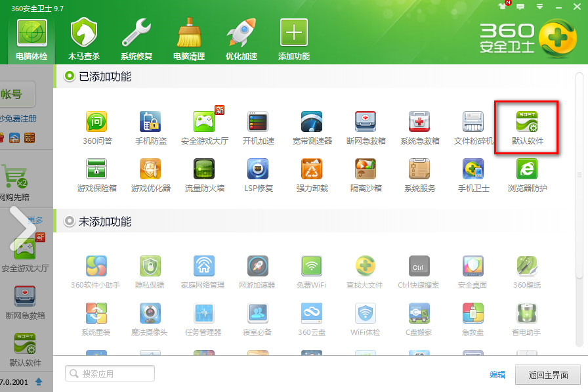Collapse the 未添加功能 section header
This screenshot has height=392, width=588.
click(x=70, y=222)
